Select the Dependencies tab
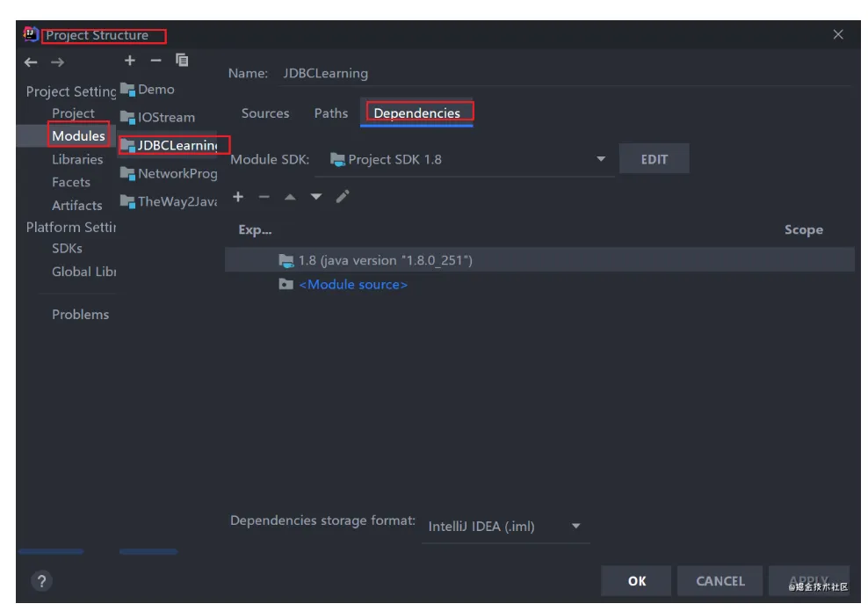 416,113
